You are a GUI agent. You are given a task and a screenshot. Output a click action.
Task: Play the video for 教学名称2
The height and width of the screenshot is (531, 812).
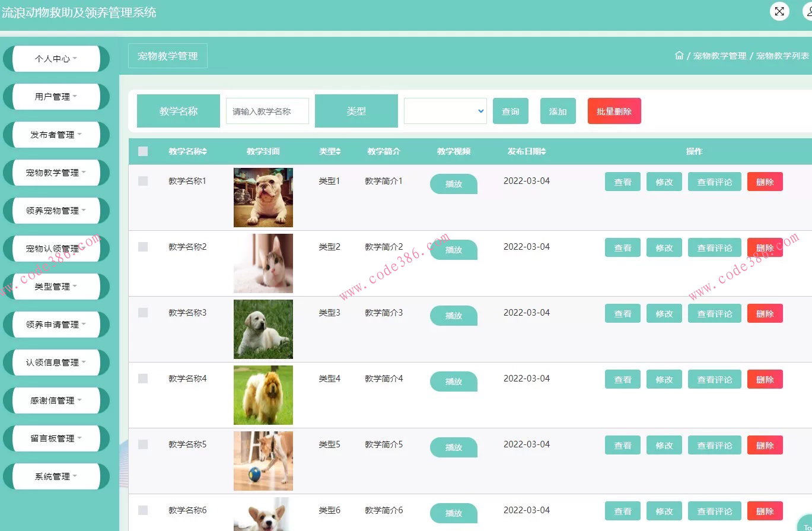coord(453,249)
